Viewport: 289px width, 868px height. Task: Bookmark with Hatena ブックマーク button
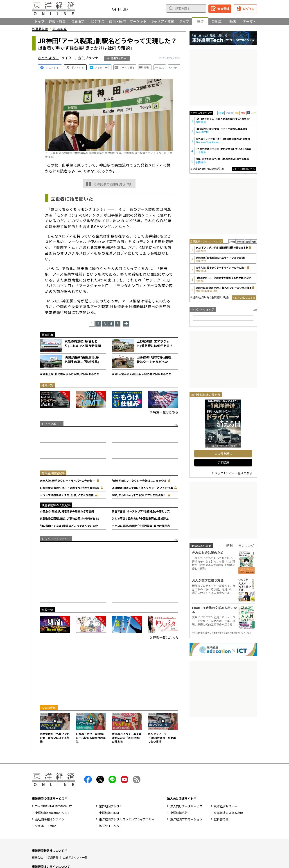pyautogui.click(x=100, y=67)
